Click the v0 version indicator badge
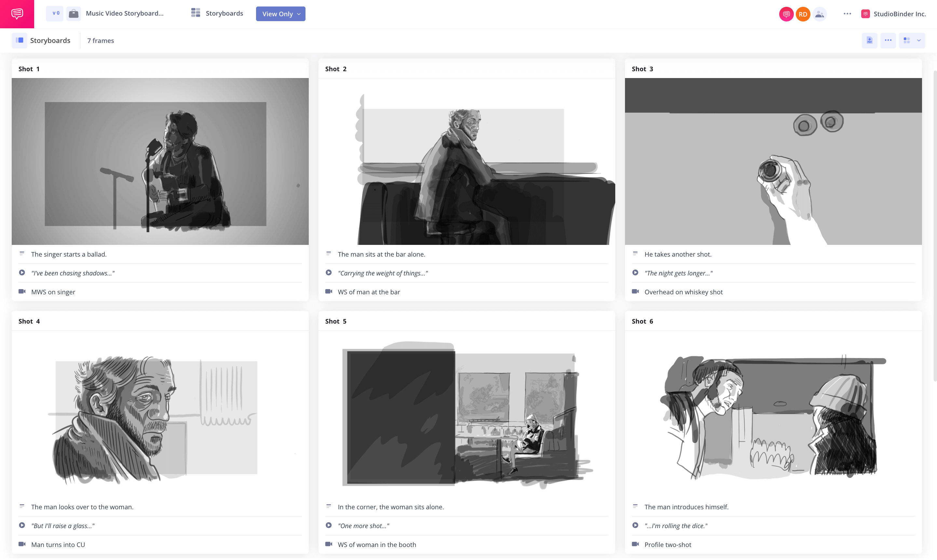Viewport: 937px width, 560px height. tap(55, 14)
